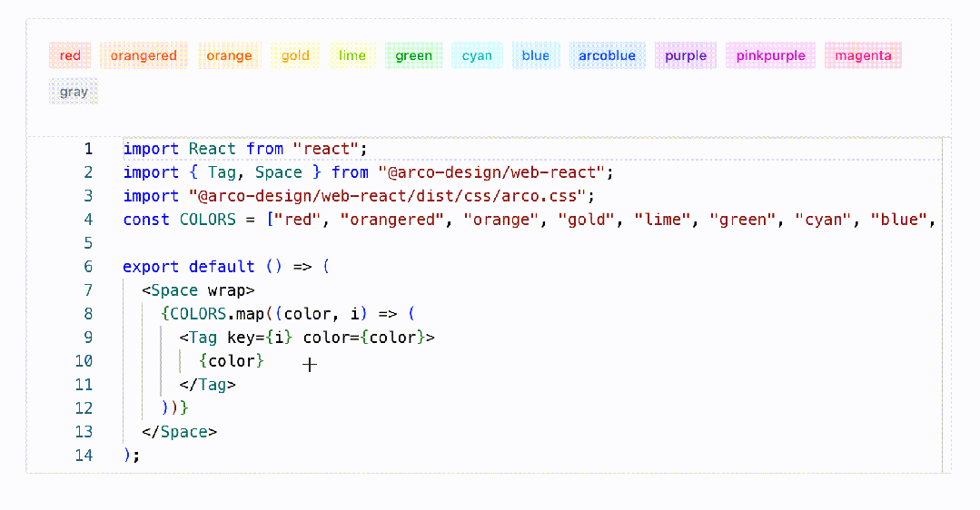
Task: Click the "blue" string in COLORS array
Action: pos(899,220)
